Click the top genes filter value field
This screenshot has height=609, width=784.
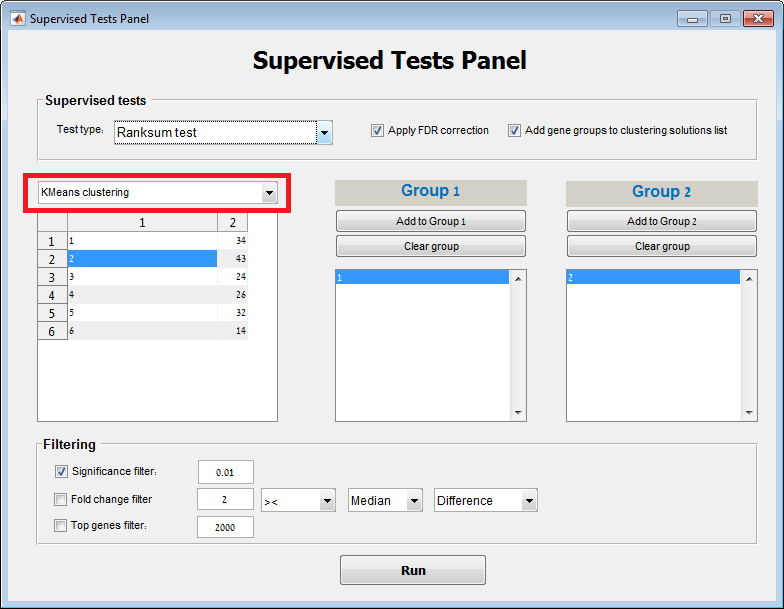tap(225, 527)
